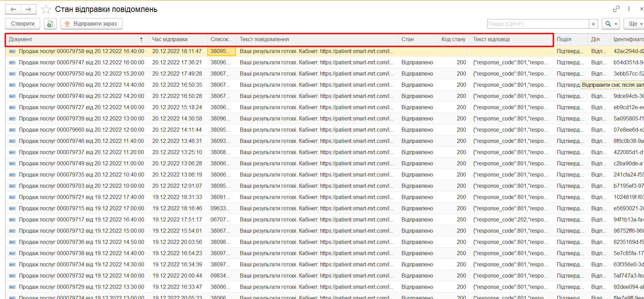Sort by the Документ column header
Image resolution: width=644 pixels, height=299 pixels.
[x=75, y=39]
